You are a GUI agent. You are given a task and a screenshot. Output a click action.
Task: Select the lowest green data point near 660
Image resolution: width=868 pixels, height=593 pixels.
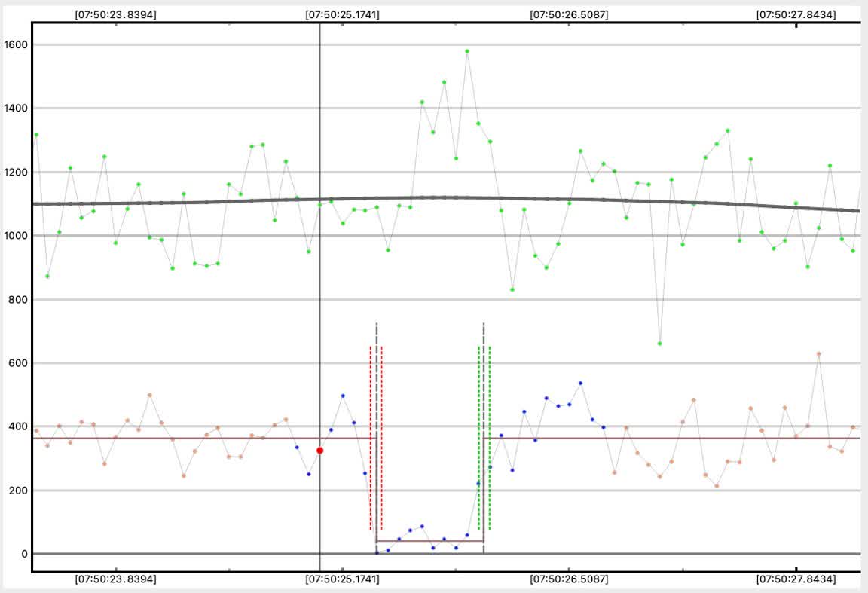[660, 344]
